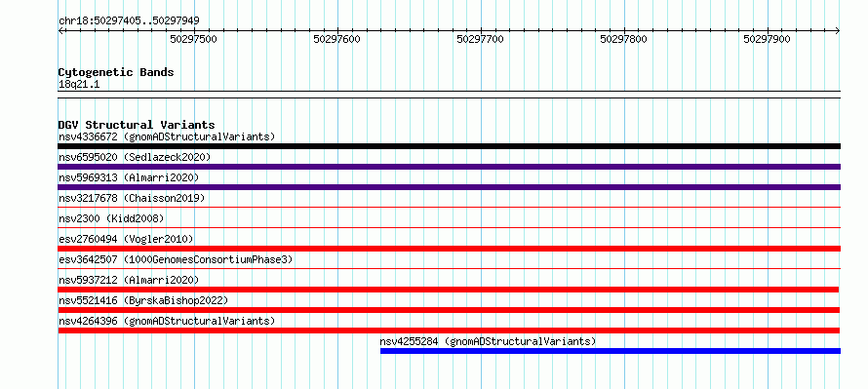Click ruler position 50297600
Viewport: 868px width, 389px height.
point(337,39)
